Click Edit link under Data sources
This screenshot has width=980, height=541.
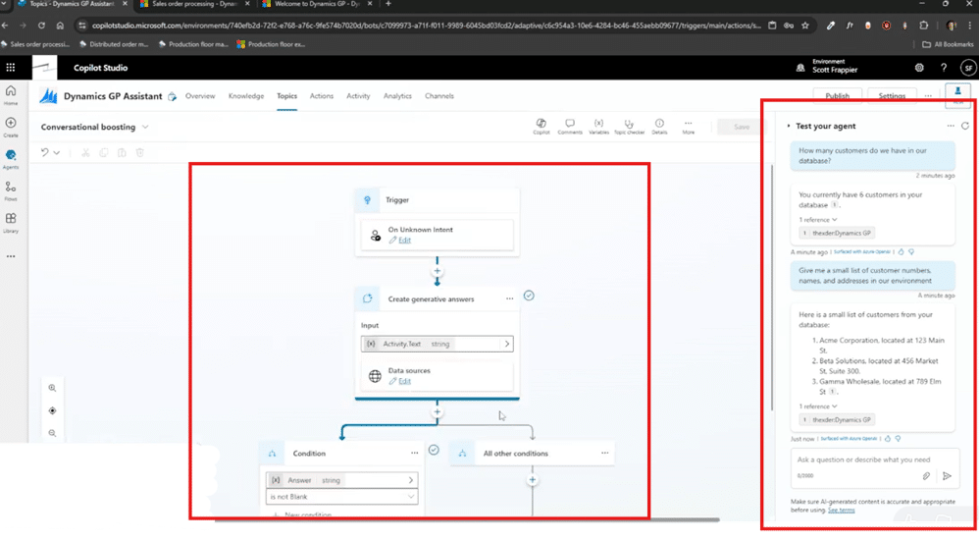click(x=404, y=381)
